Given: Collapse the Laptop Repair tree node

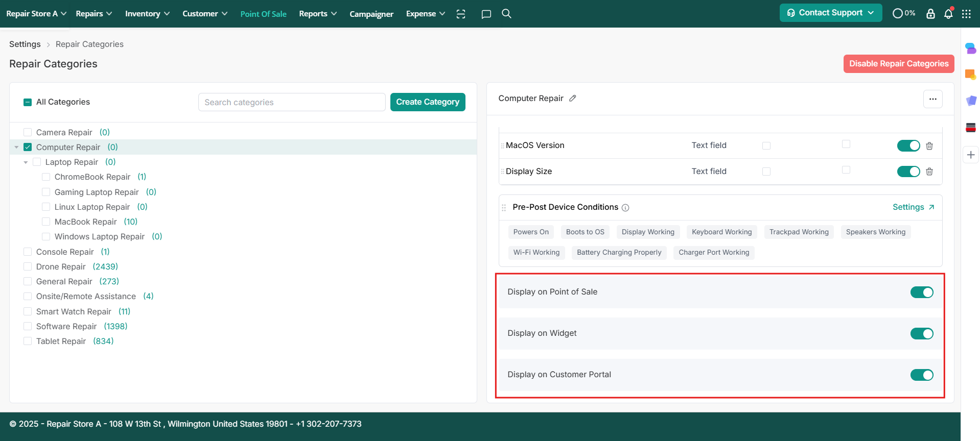Looking at the screenshot, I should pos(26,162).
